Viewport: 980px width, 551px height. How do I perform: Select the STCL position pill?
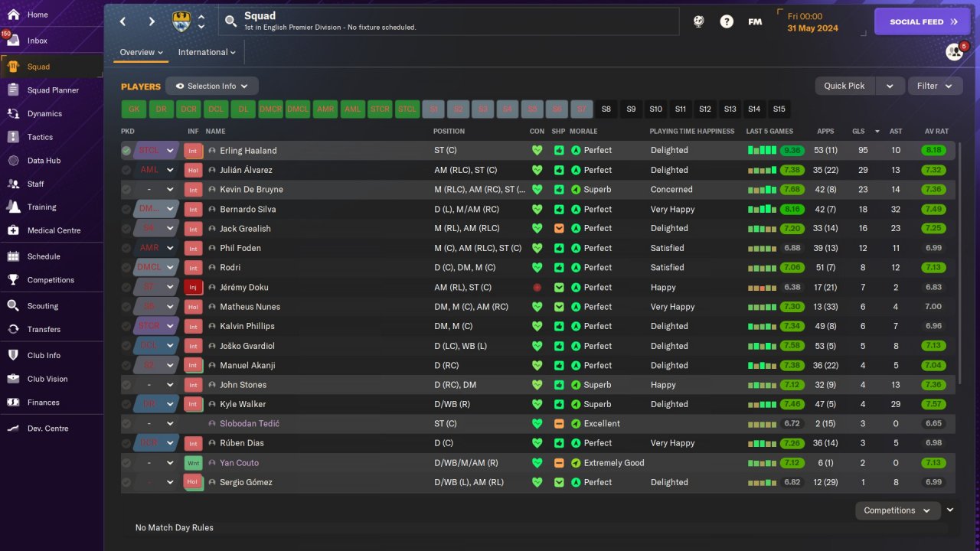(x=407, y=109)
